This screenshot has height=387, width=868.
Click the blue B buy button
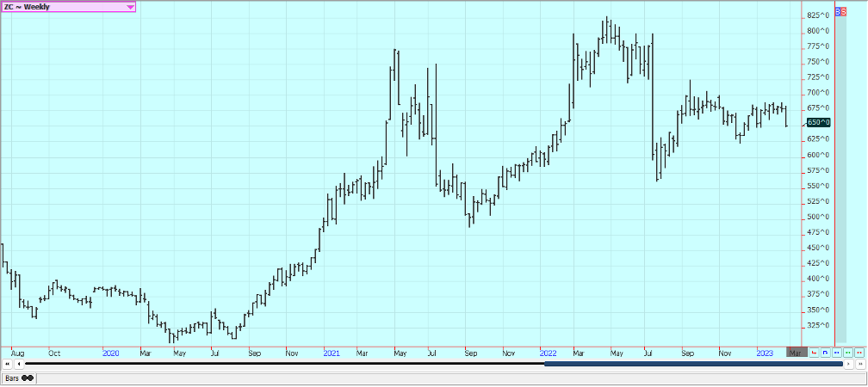pos(838,11)
